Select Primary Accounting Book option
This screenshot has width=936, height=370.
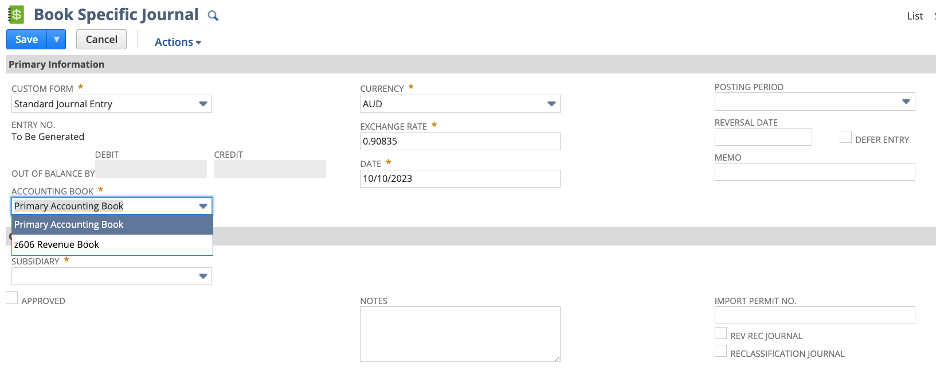(x=112, y=225)
